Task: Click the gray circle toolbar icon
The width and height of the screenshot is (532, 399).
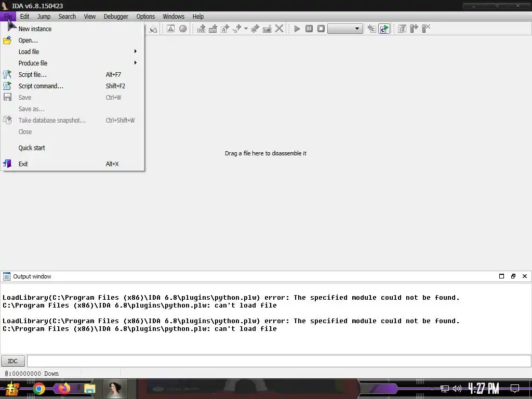Action: (183, 29)
